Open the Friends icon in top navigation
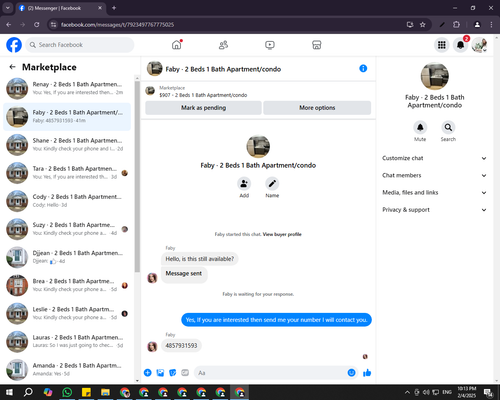The image size is (500, 400). 223,45
